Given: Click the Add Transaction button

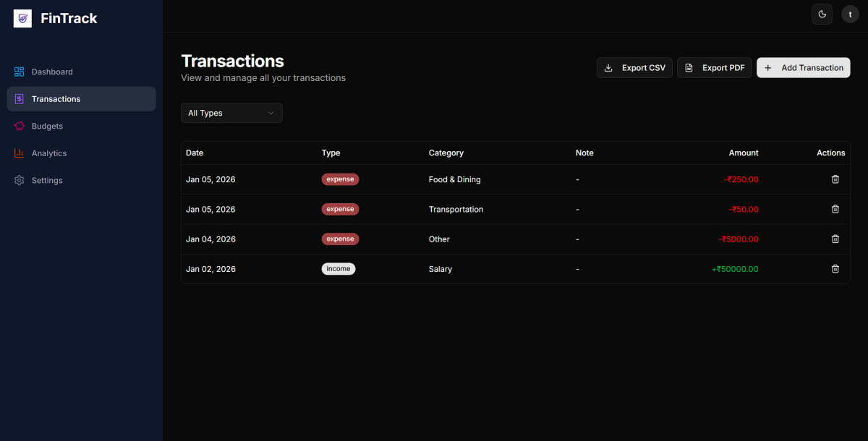Looking at the screenshot, I should click(x=803, y=68).
